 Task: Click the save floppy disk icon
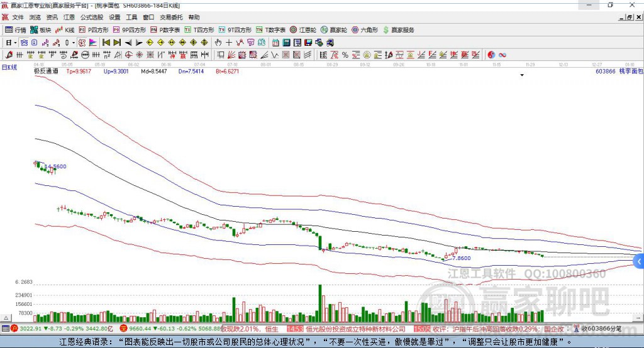pos(308,43)
